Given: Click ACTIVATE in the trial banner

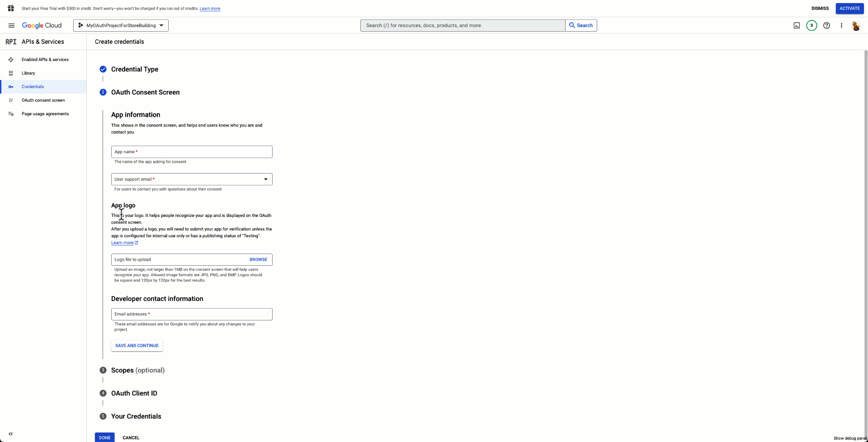Looking at the screenshot, I should 849,8.
